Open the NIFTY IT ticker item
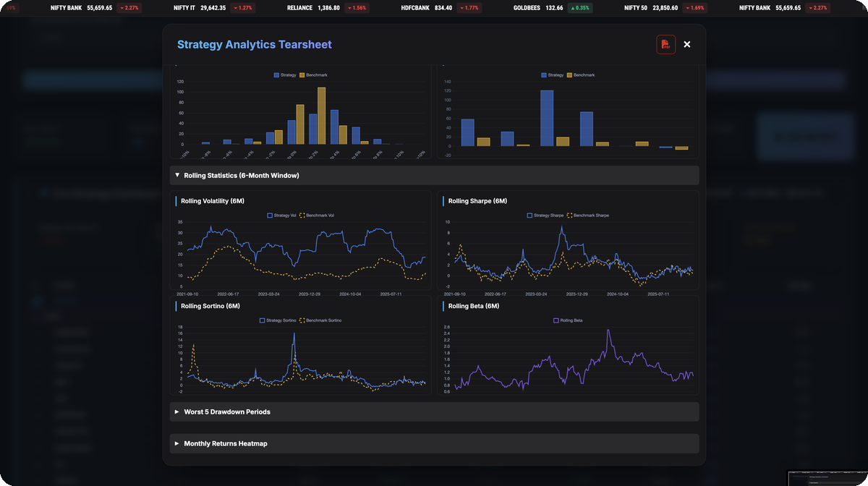The height and width of the screenshot is (486, 868). [x=214, y=8]
